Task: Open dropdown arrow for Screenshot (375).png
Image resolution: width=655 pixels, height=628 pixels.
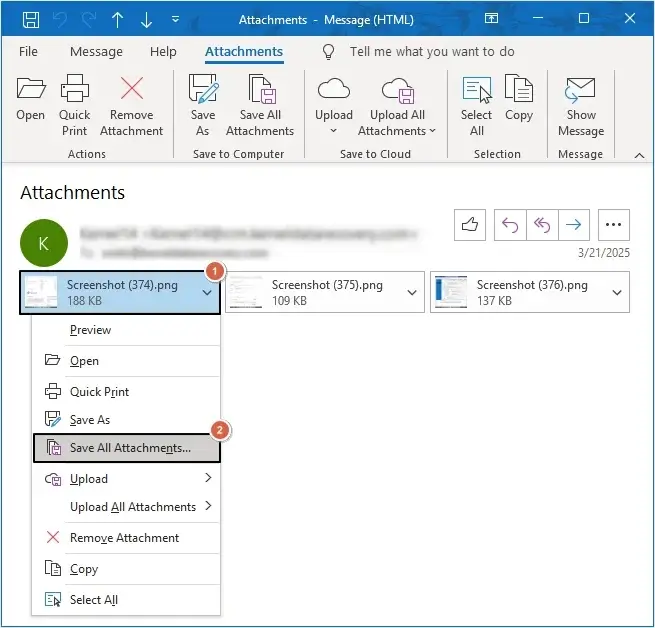Action: click(412, 293)
